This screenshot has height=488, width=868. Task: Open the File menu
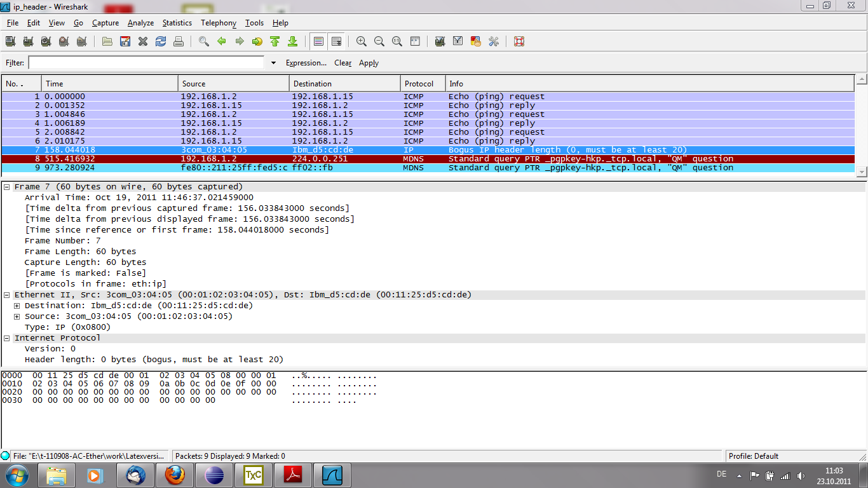click(x=13, y=23)
